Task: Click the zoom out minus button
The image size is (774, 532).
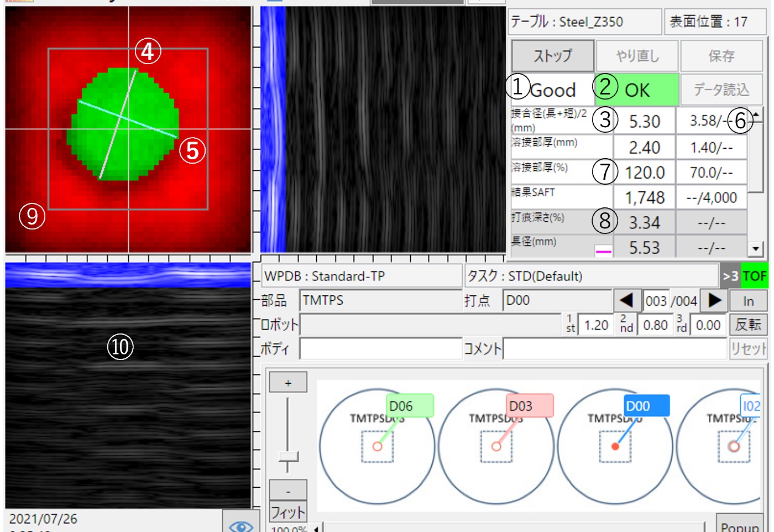Action: point(287,491)
